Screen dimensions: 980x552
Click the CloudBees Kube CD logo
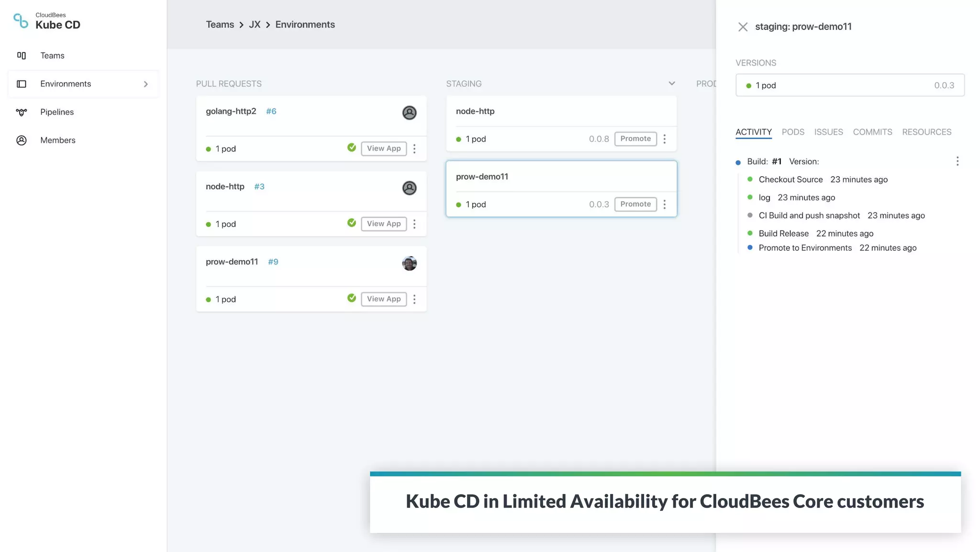[x=46, y=22]
